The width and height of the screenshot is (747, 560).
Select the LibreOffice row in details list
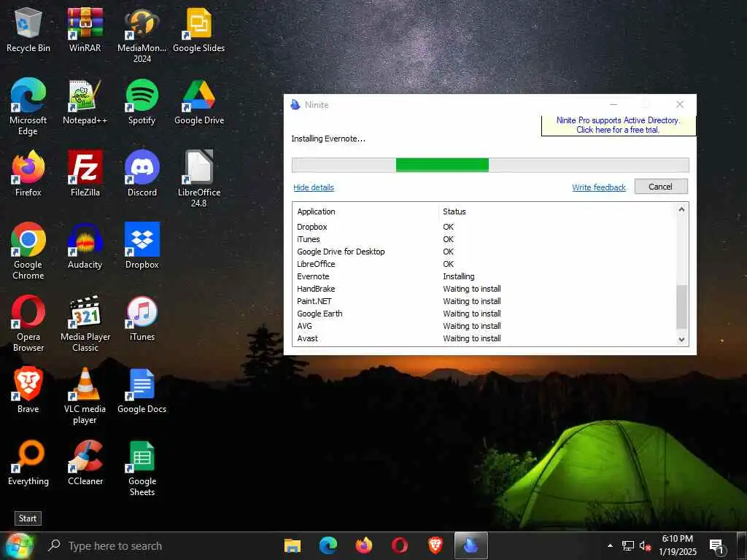coord(484,264)
